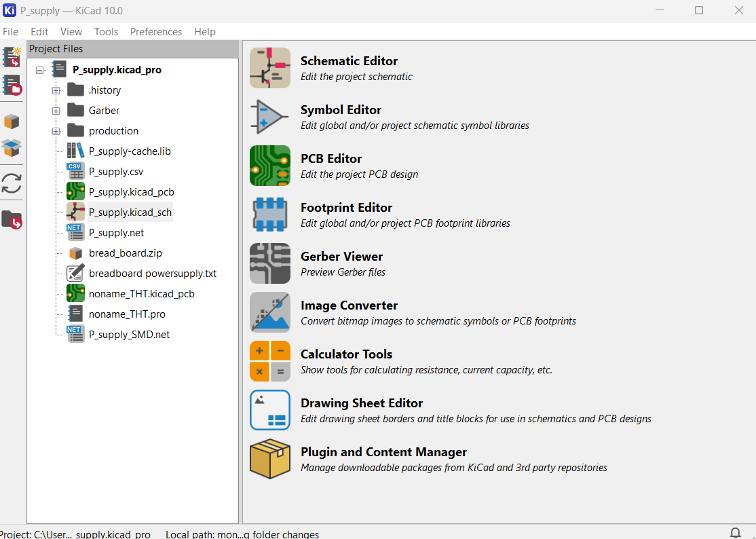The width and height of the screenshot is (756, 539).
Task: Select the Garber folder name
Action: (104, 111)
